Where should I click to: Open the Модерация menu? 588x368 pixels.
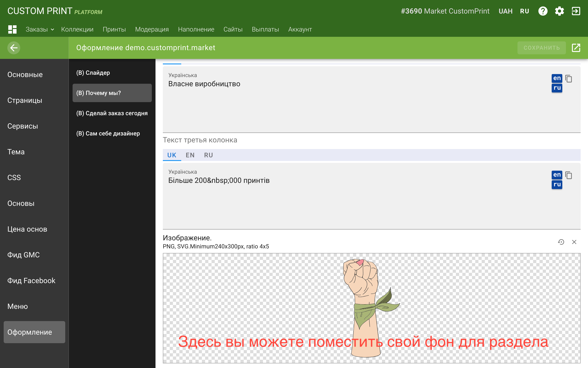click(x=152, y=29)
